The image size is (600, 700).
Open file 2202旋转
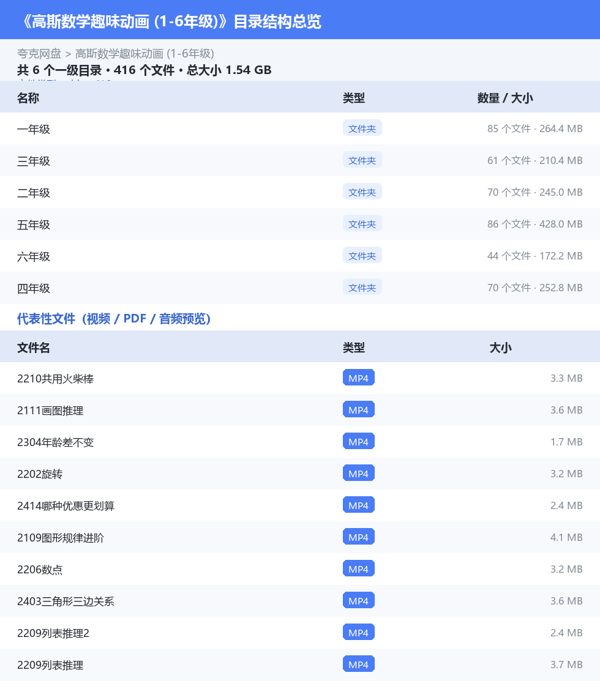point(40,474)
